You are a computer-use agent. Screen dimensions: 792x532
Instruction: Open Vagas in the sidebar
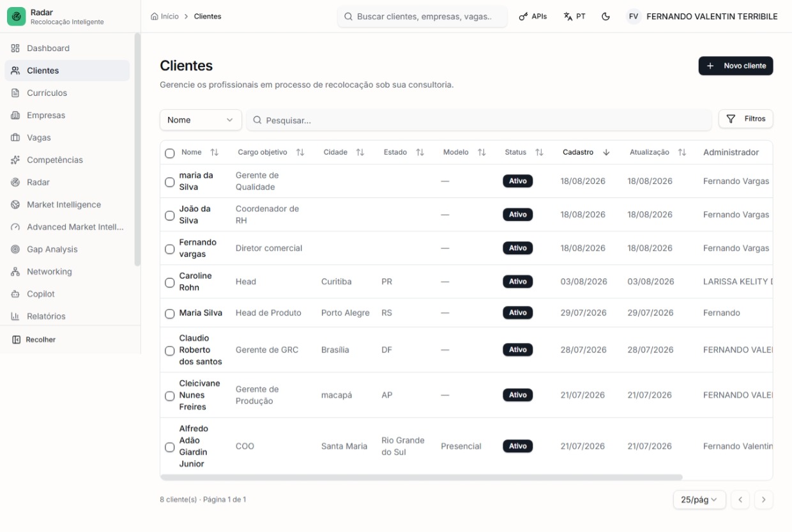coord(67,137)
